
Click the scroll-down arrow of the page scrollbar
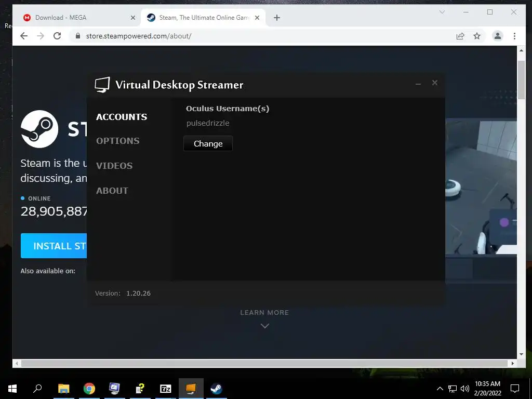coord(521,354)
